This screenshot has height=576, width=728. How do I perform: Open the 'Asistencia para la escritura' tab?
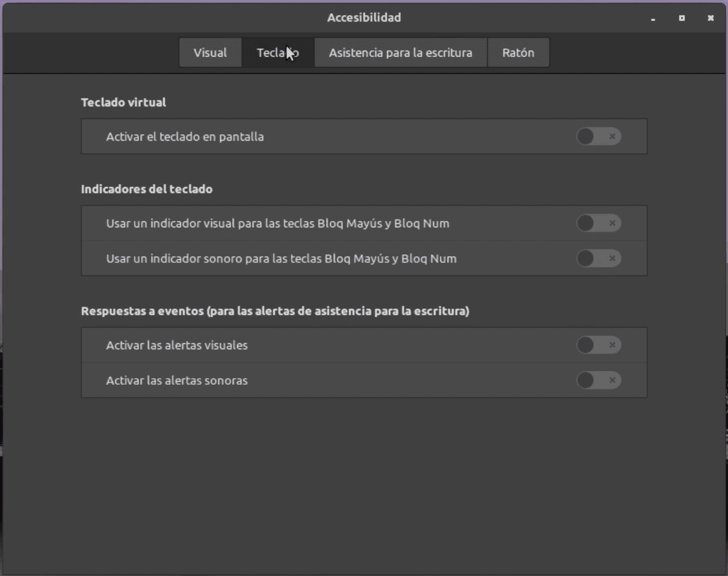click(x=400, y=52)
